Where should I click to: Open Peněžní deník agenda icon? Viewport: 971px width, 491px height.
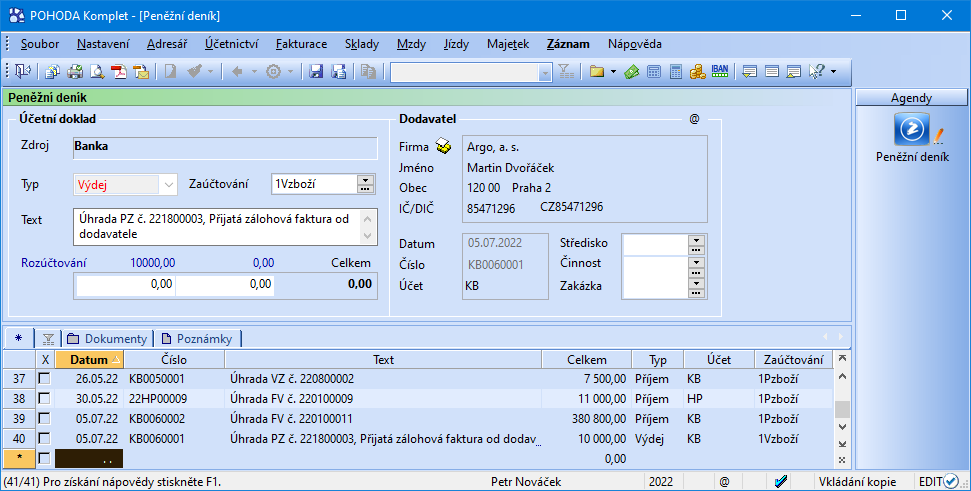912,129
